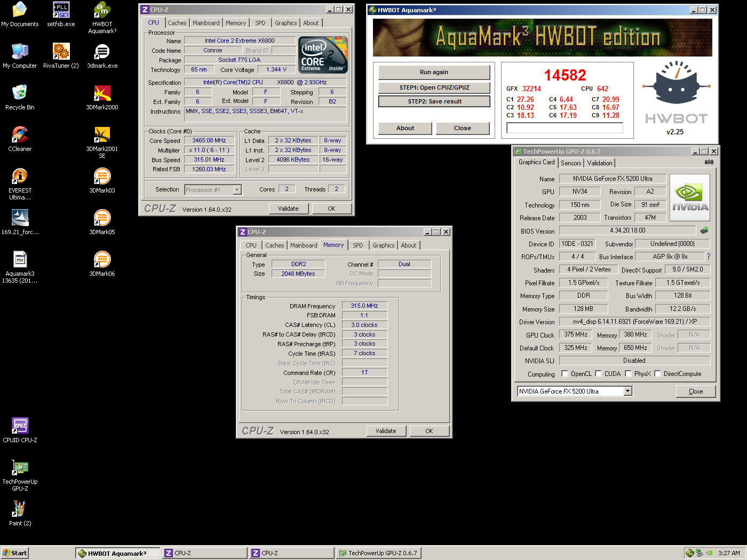The width and height of the screenshot is (747, 560).
Task: Click Close button in GPU-Z
Action: (x=695, y=391)
